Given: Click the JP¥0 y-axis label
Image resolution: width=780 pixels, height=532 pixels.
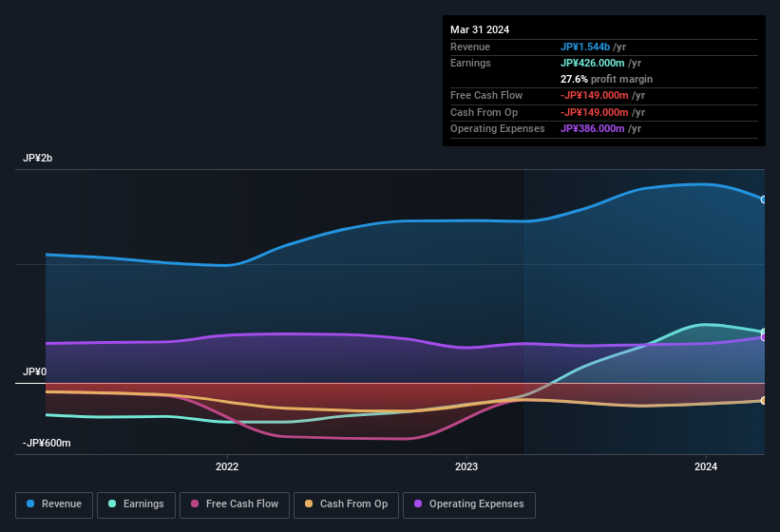Looking at the screenshot, I should click(34, 371).
